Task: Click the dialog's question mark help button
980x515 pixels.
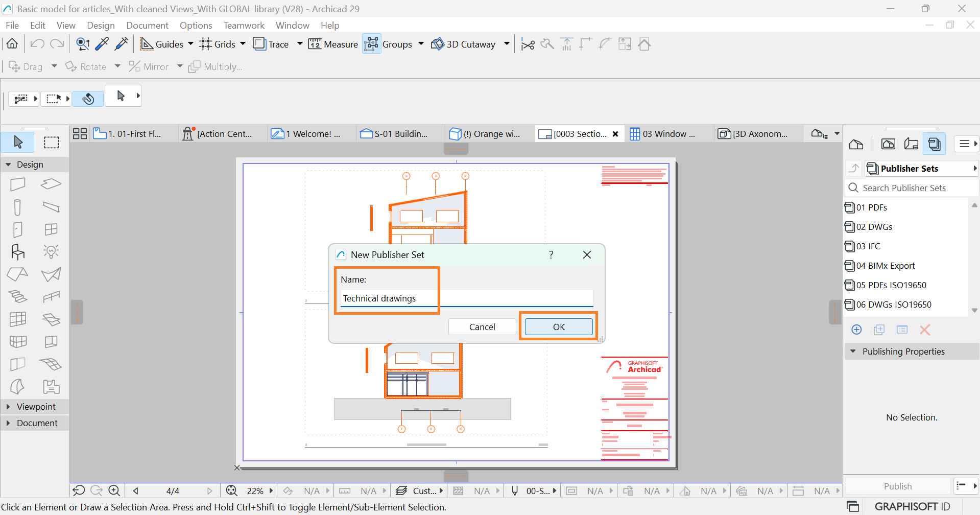Action: [x=551, y=254]
